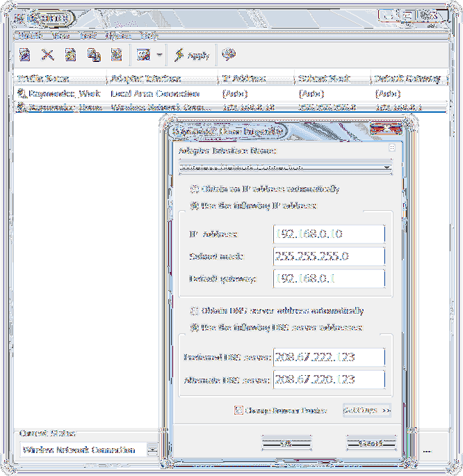The image size is (463, 476).
Task: Click the last toolbar icon, right of Apply
Action: click(228, 54)
